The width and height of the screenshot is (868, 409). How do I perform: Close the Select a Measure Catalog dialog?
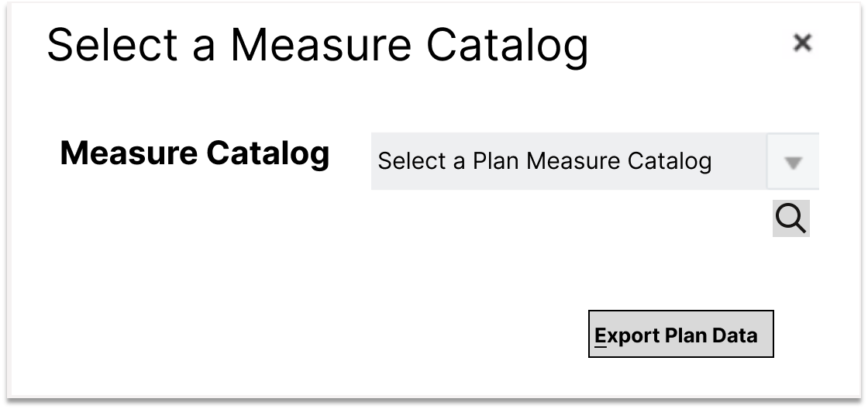[x=802, y=43]
